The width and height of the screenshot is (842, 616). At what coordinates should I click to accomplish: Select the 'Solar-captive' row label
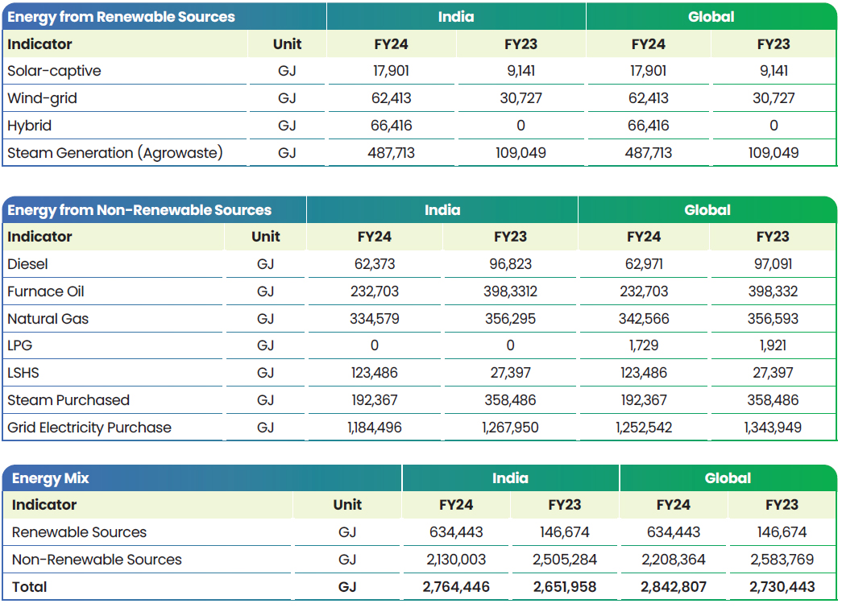pos(54,71)
